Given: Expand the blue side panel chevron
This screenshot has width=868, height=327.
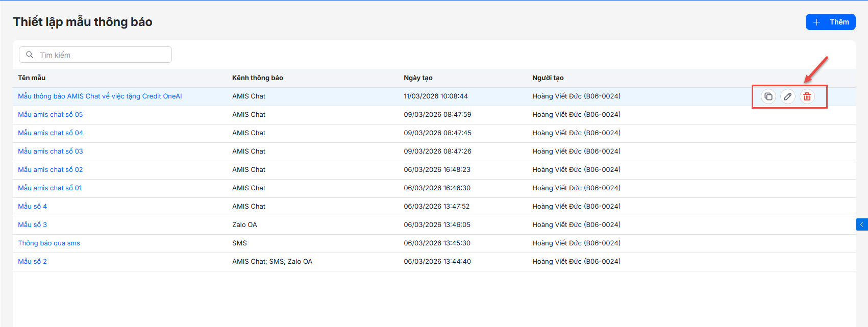Looking at the screenshot, I should tap(861, 224).
